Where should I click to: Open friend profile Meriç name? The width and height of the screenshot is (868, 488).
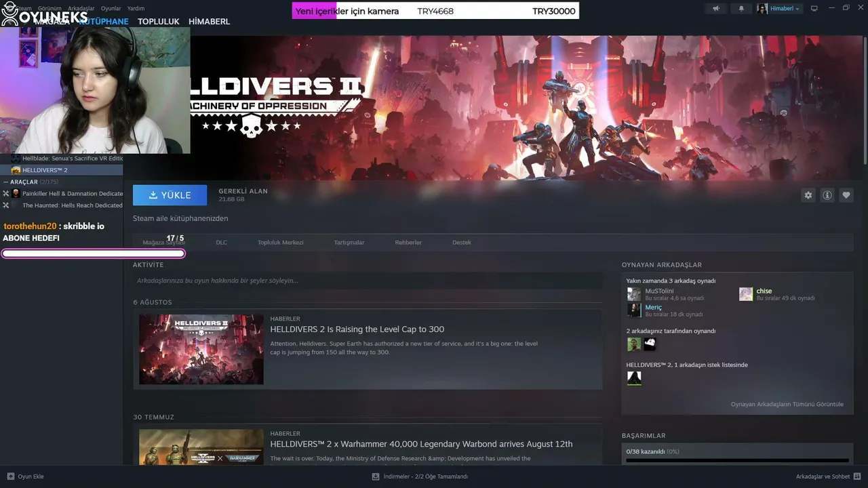pyautogui.click(x=653, y=307)
